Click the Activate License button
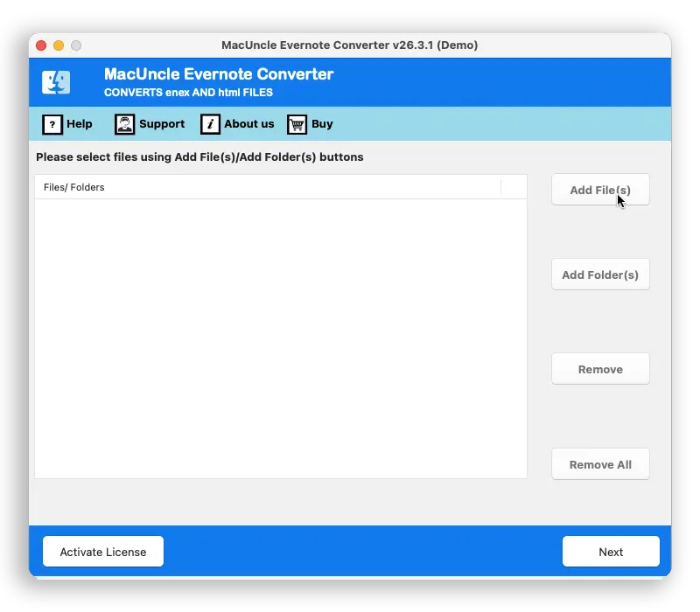Image resolution: width=700 pixels, height=612 pixels. tap(103, 552)
